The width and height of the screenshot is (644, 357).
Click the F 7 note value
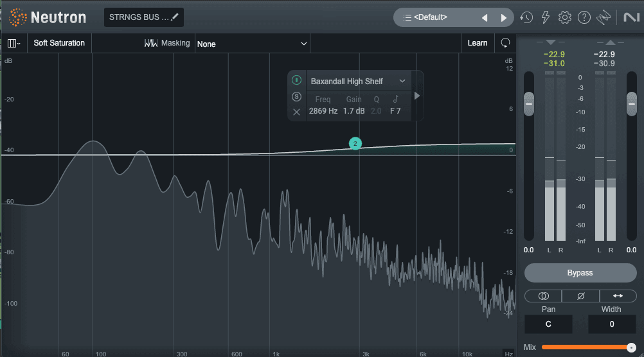395,111
